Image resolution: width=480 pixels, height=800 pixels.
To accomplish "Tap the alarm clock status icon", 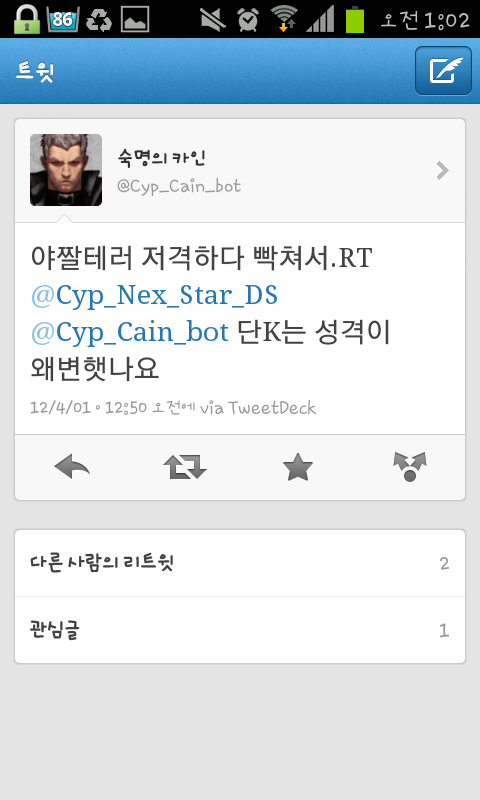I will (x=248, y=19).
